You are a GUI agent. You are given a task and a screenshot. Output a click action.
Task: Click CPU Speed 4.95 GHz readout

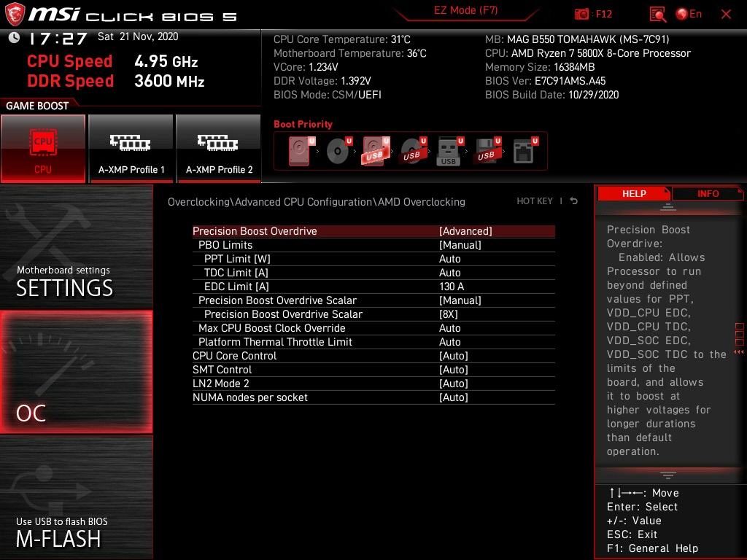click(x=112, y=61)
